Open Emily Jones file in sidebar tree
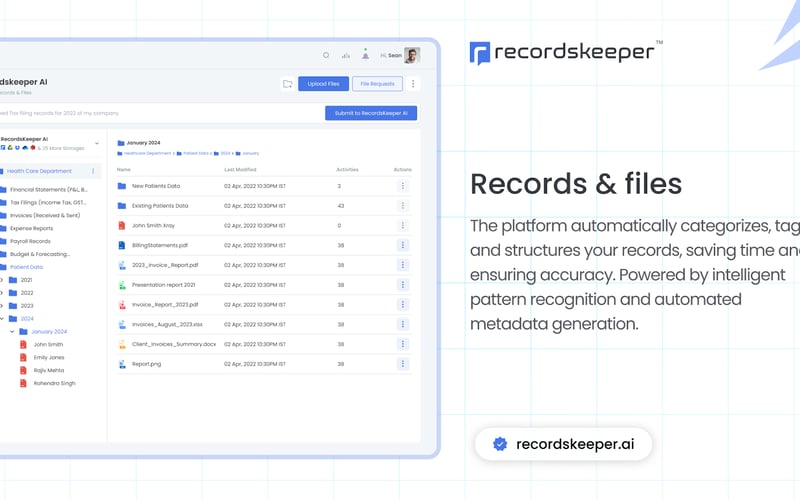 (48, 357)
